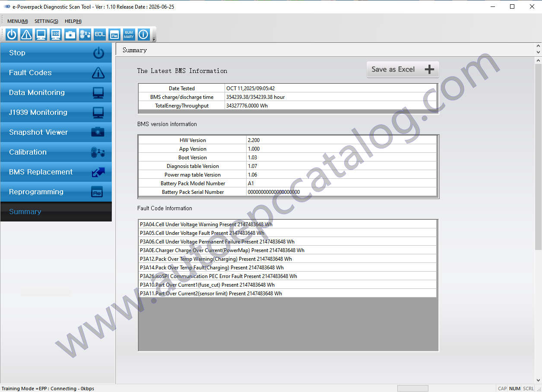This screenshot has height=392, width=542.
Task: Select the EOL toolbar icon
Action: 100,35
